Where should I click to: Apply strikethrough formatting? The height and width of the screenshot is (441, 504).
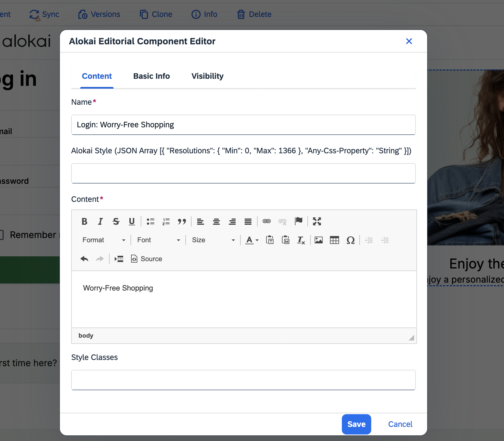point(116,221)
